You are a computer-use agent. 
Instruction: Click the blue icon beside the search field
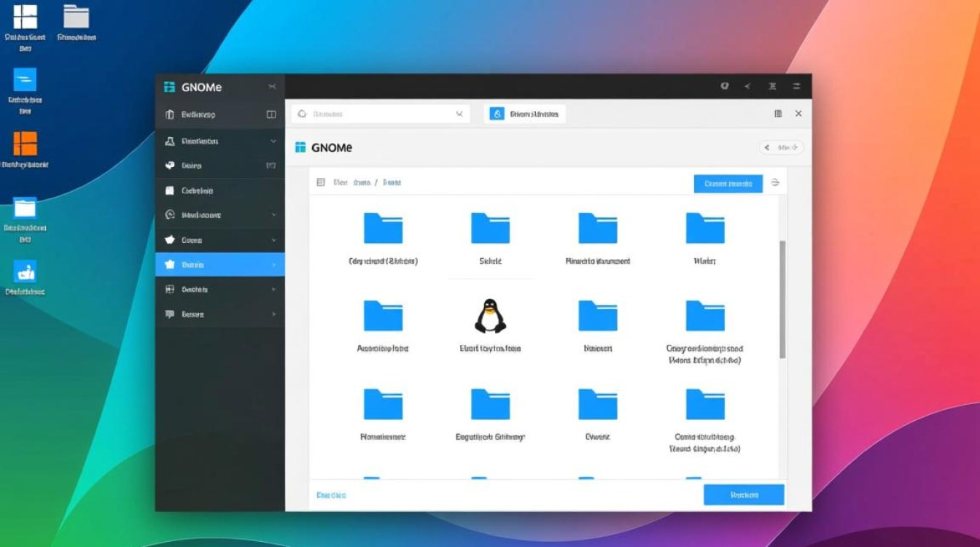click(x=497, y=114)
